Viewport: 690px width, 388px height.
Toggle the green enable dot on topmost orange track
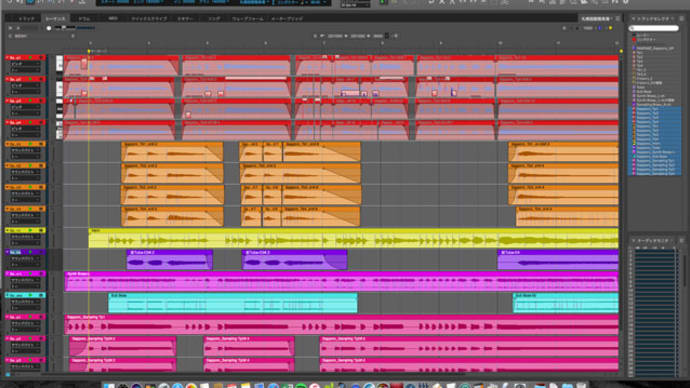30,144
